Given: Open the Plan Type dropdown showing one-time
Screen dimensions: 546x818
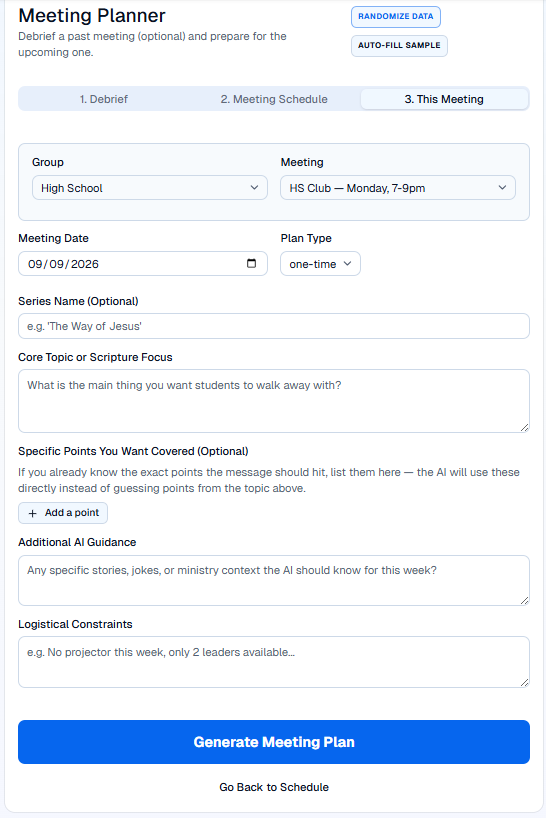Looking at the screenshot, I should pos(320,264).
